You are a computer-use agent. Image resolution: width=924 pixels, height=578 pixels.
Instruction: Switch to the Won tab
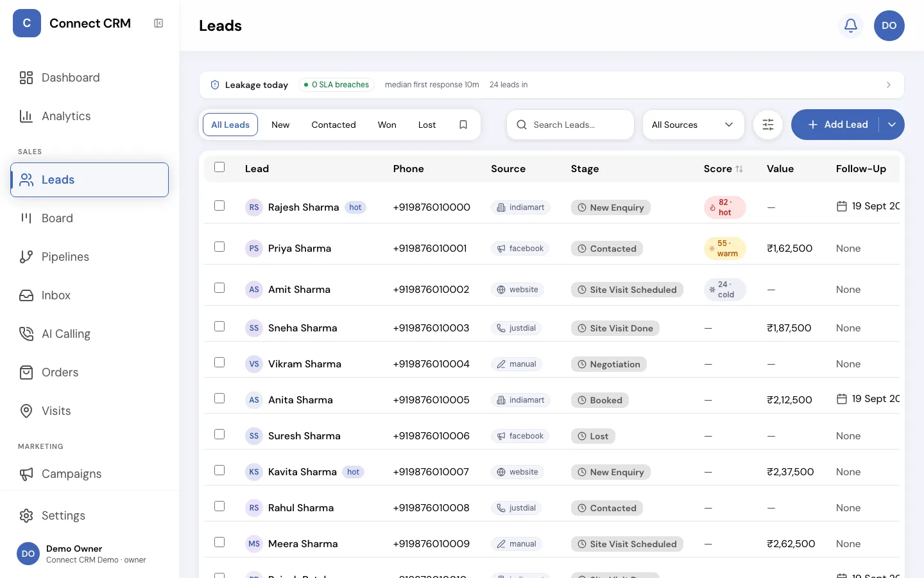point(387,125)
